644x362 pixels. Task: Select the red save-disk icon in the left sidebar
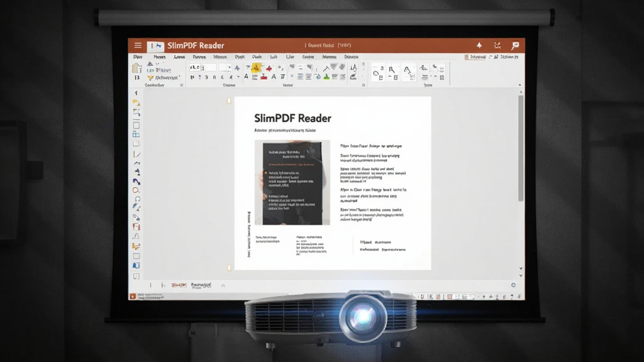pos(136,227)
